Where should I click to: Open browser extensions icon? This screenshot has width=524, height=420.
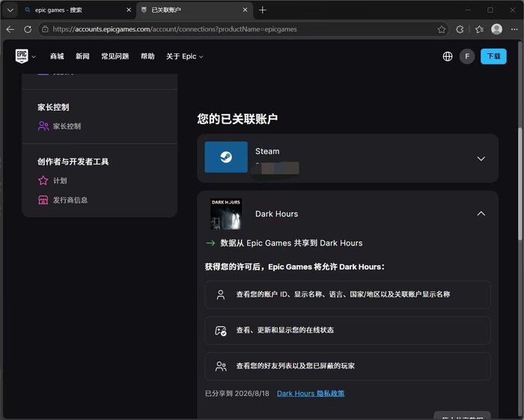pos(460,29)
